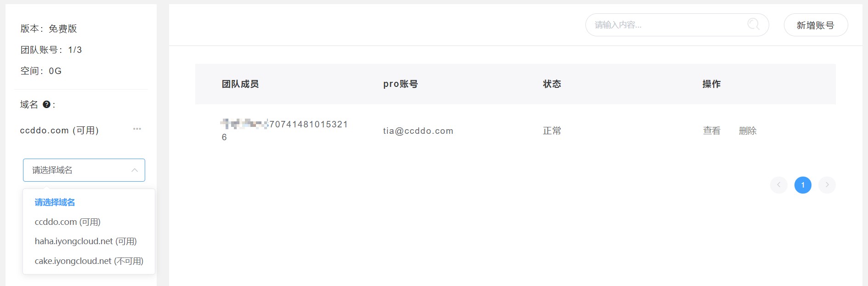Viewport: 868px width, 286px height.
Task: Open the ccddo.com more-options ellipsis
Action: 137,129
